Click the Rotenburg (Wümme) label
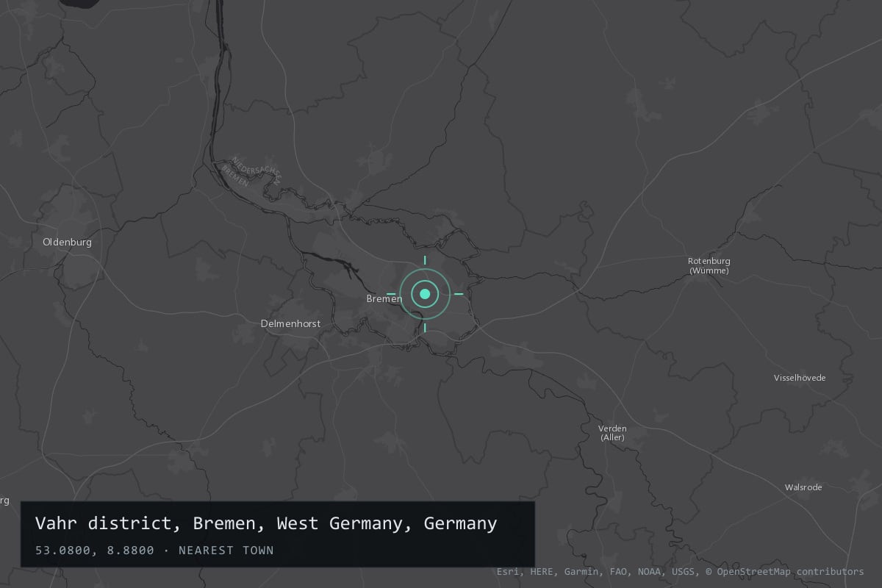Viewport: 882px width, 588px height. pos(709,266)
